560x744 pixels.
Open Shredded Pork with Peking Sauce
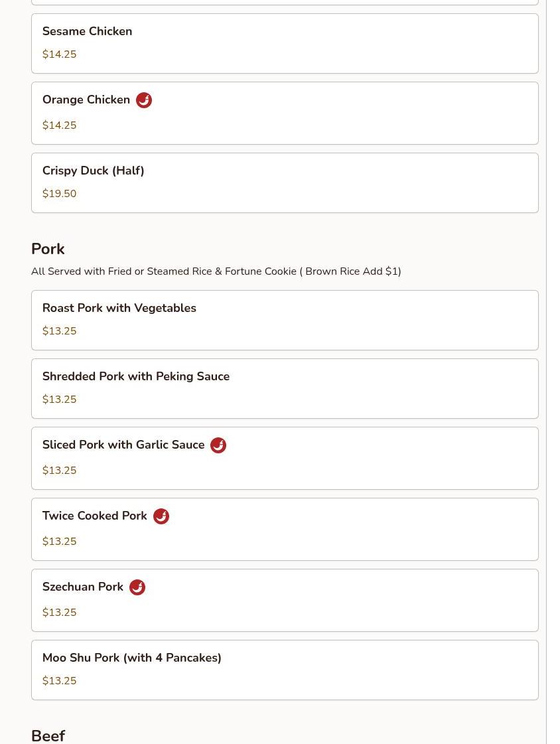pos(136,376)
